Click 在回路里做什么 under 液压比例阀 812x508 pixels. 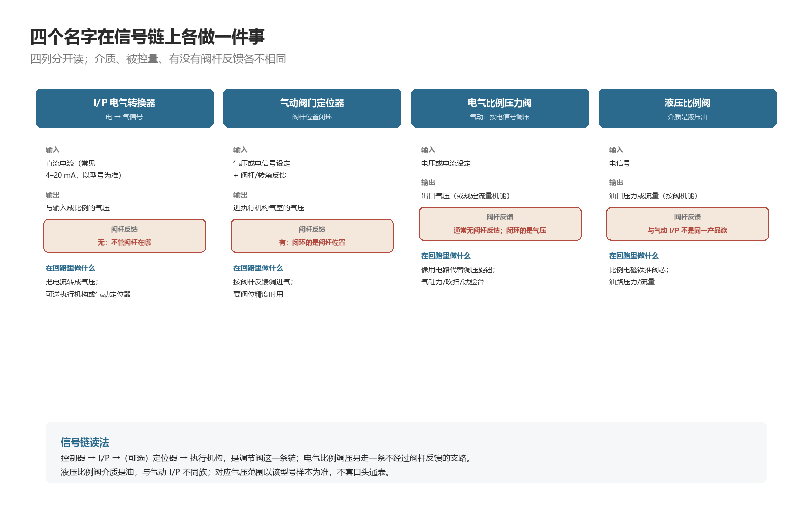(634, 256)
